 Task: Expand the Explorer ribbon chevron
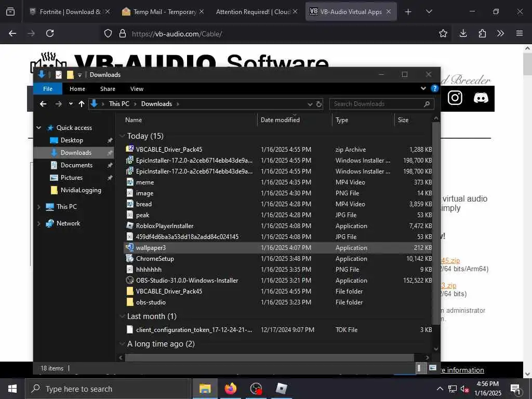[423, 88]
